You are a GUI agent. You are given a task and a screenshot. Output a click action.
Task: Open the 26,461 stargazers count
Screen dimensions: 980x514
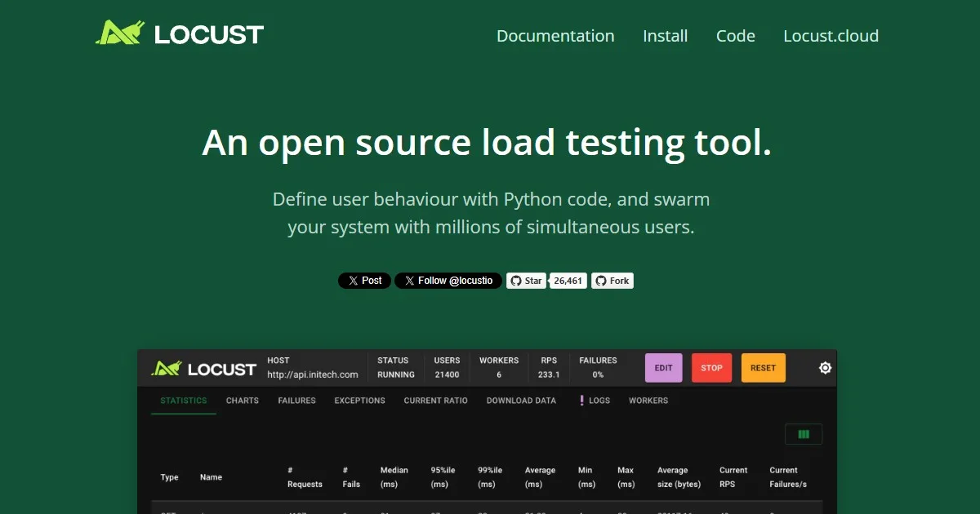tap(568, 281)
